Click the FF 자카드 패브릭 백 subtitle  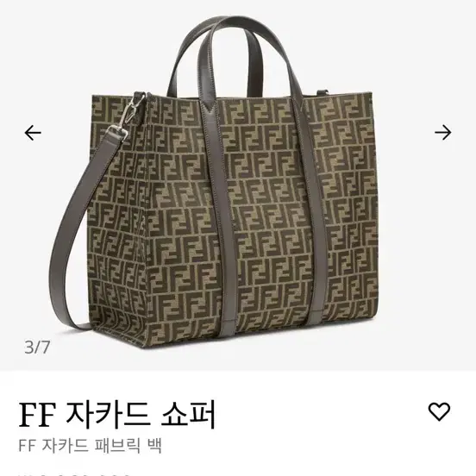point(91,446)
